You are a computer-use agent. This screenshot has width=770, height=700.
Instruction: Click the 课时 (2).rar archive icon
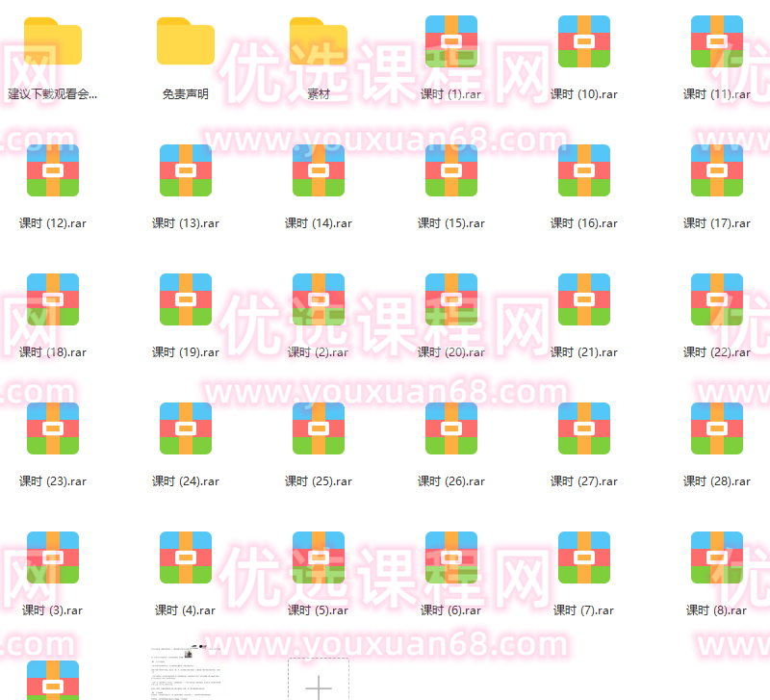coord(319,300)
